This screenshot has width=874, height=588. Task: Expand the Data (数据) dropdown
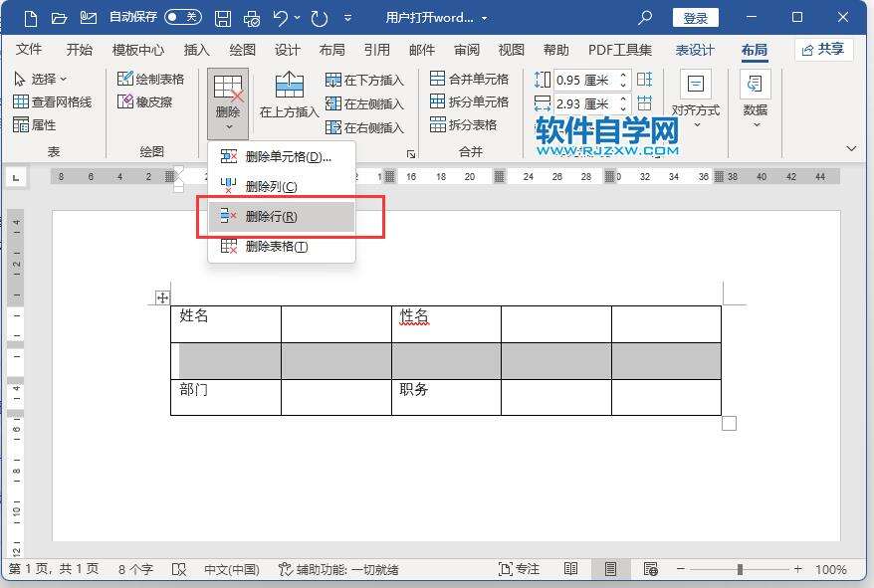756,100
